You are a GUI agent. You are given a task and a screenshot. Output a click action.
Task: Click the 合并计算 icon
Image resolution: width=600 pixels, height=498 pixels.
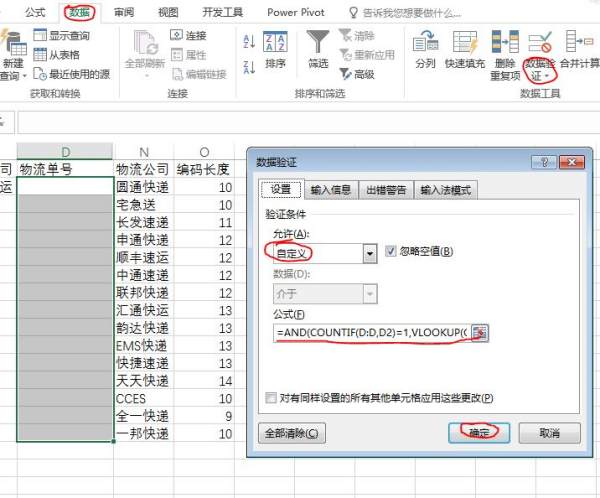click(x=579, y=41)
